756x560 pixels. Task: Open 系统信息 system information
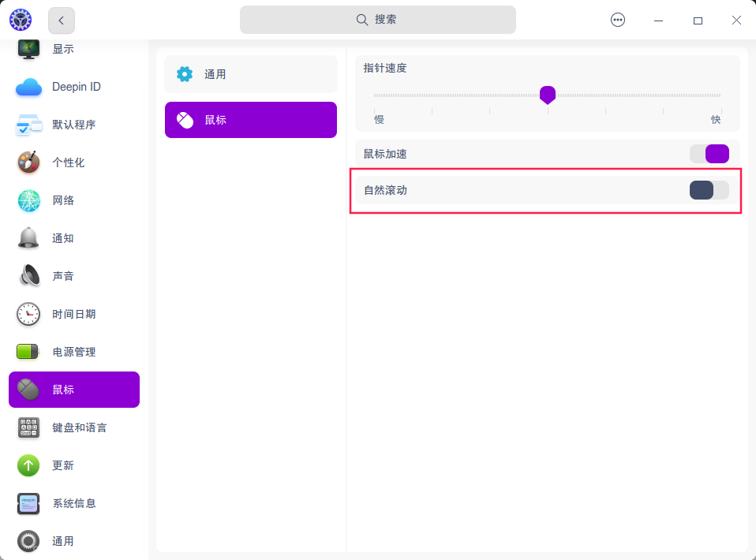[x=73, y=503]
